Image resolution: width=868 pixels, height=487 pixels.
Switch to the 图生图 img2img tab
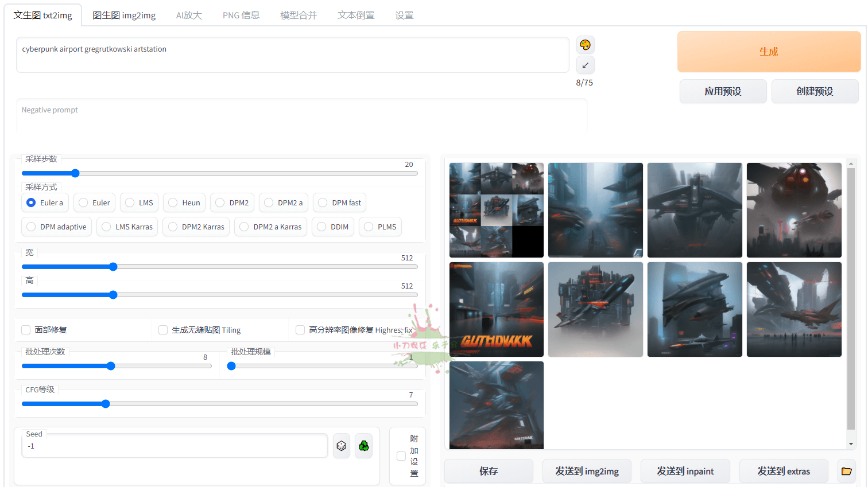pos(124,15)
